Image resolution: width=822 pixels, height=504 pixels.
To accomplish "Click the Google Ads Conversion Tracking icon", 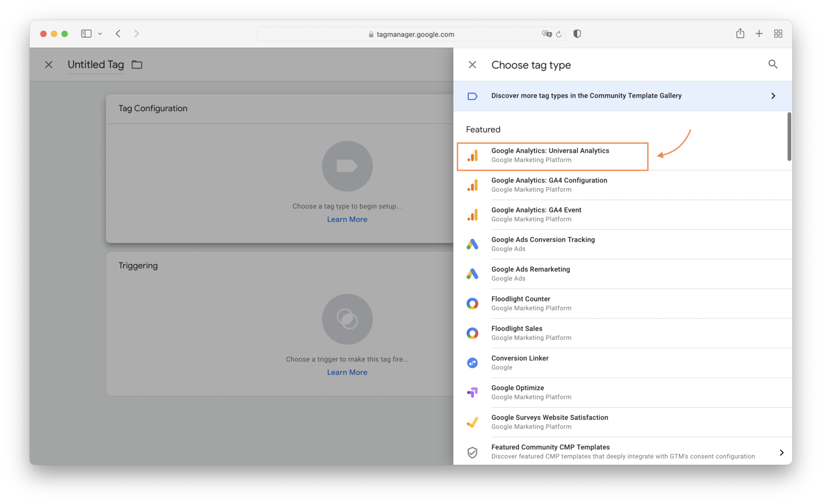I will coord(472,244).
